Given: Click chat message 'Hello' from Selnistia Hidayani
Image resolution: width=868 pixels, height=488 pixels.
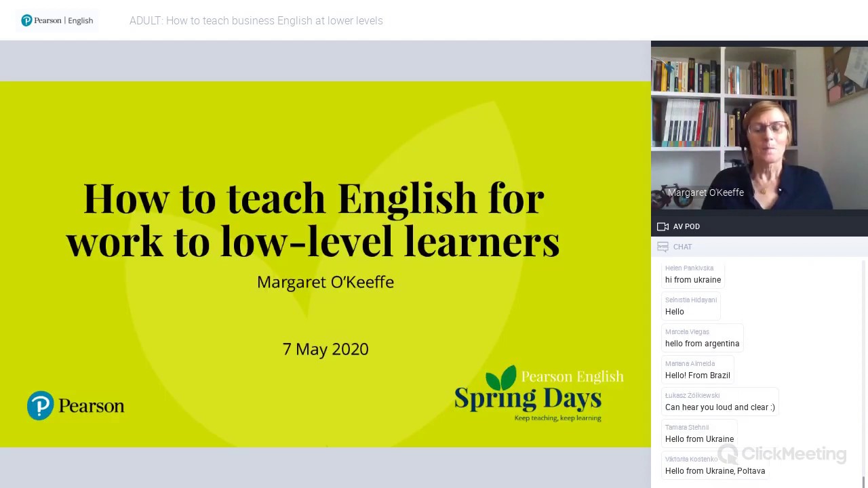Looking at the screenshot, I should (x=675, y=312).
